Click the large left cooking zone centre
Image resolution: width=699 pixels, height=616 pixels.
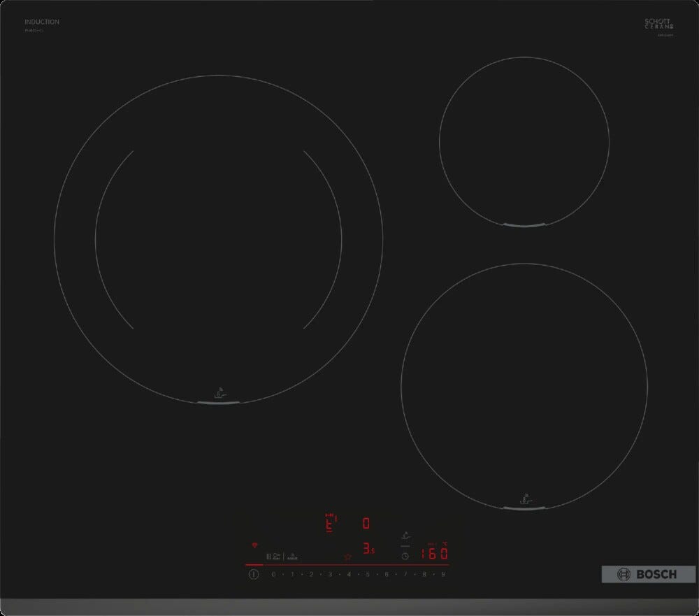[x=218, y=239]
